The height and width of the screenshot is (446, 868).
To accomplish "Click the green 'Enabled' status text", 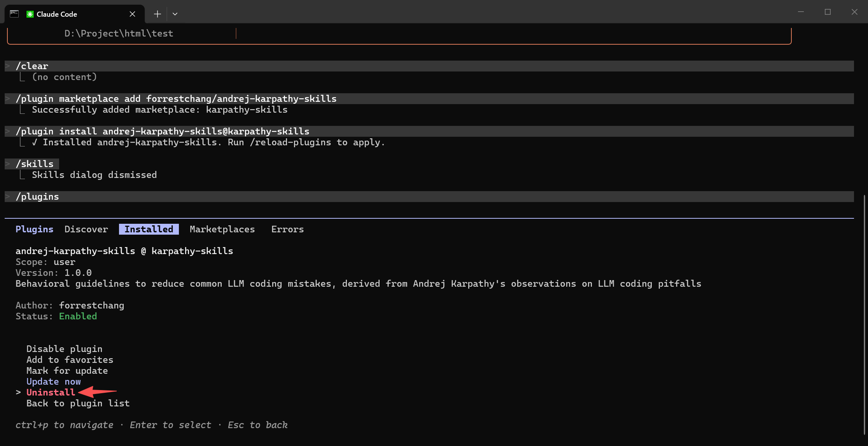I will (78, 316).
